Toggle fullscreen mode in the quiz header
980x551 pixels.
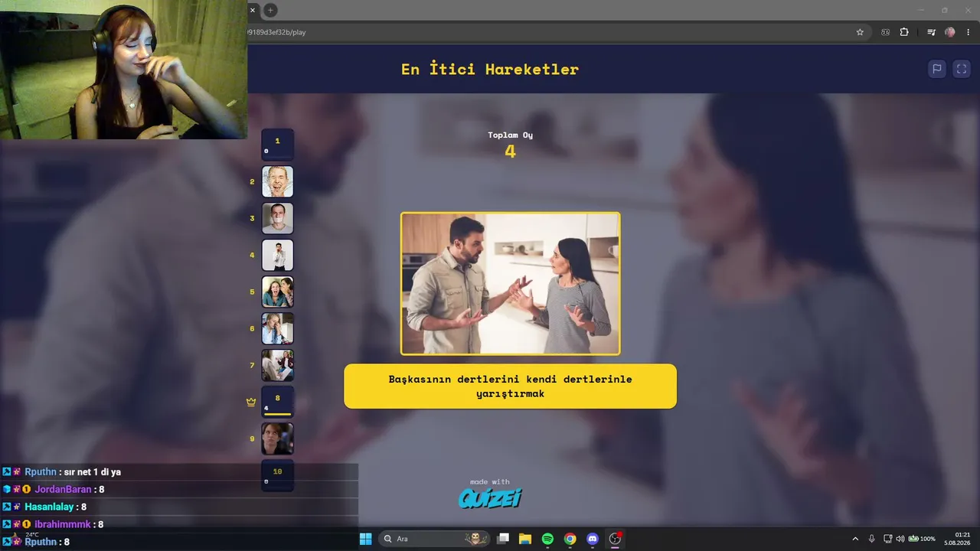(x=962, y=69)
